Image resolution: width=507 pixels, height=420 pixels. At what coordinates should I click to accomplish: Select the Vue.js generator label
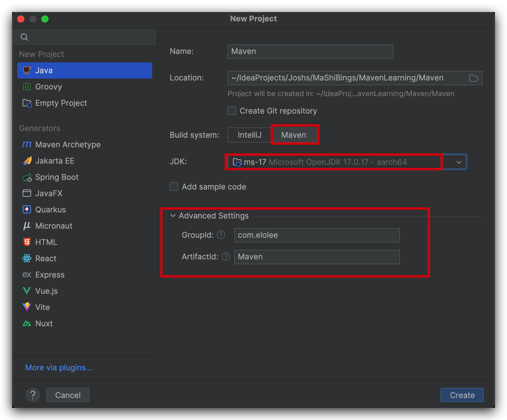click(46, 291)
